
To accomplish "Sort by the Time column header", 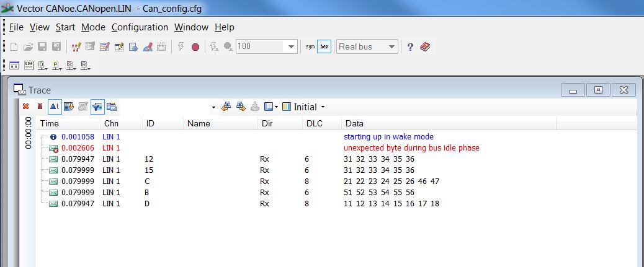I will pyautogui.click(x=68, y=123).
